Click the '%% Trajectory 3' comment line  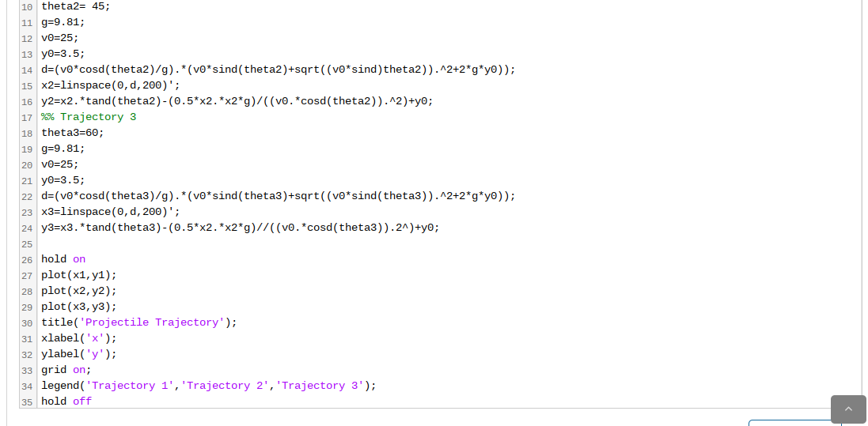(89, 117)
